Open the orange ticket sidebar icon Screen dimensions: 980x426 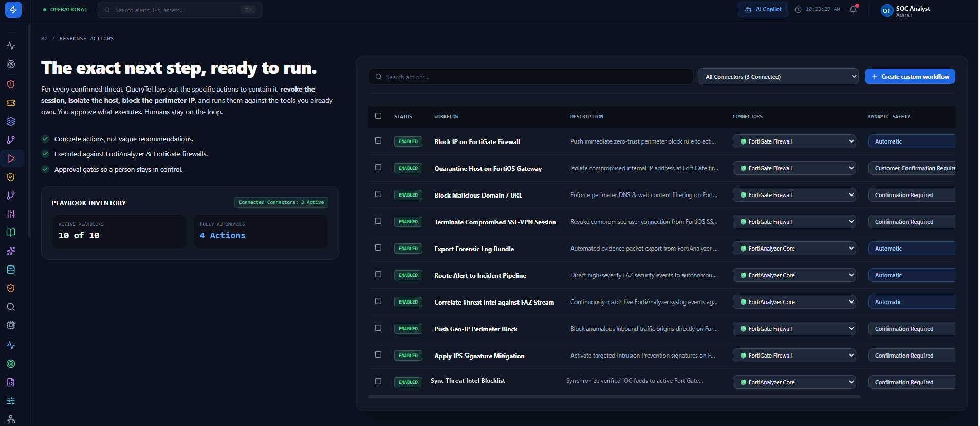click(11, 103)
